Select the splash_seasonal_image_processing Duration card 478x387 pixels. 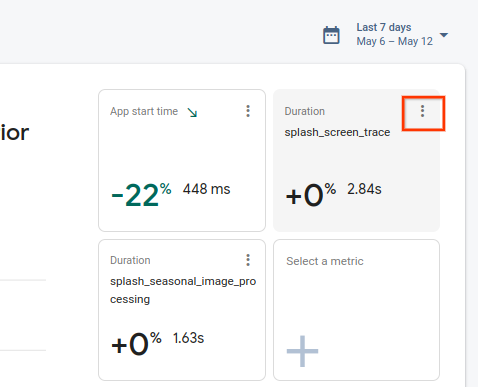[182, 310]
